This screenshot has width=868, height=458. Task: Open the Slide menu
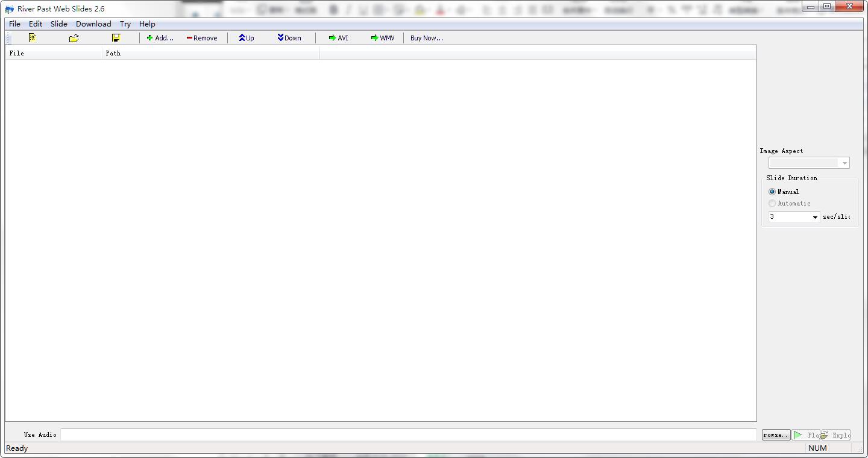coord(59,24)
